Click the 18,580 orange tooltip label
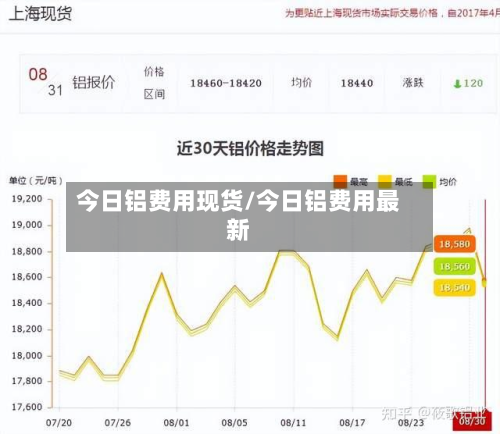This screenshot has height=434, width=500. click(455, 244)
